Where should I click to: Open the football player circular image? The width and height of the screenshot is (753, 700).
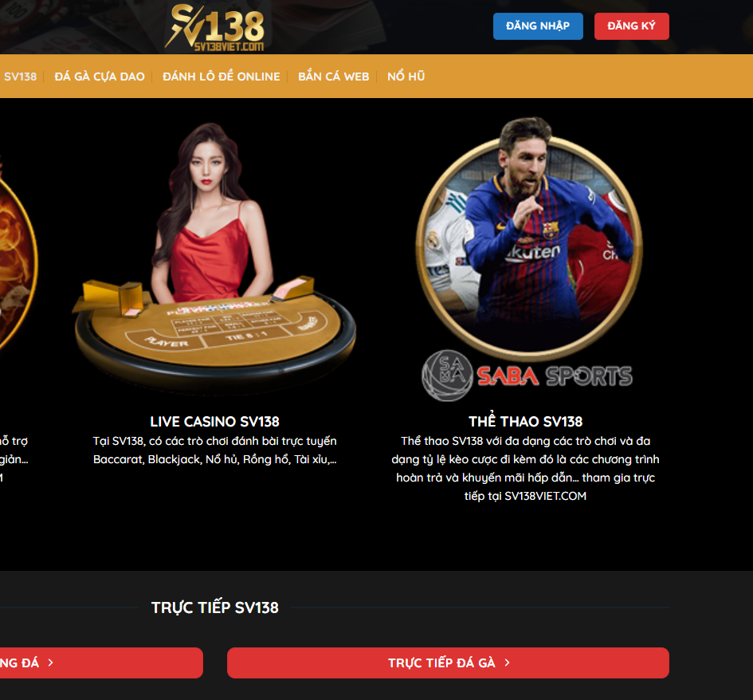[529, 236]
